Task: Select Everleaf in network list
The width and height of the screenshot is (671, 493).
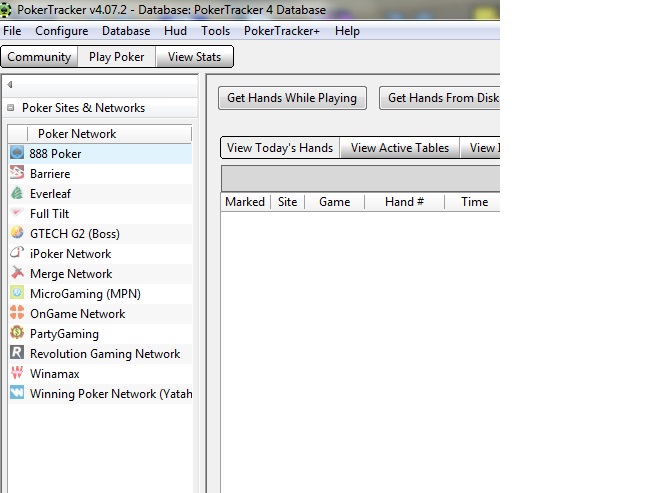Action: pos(101,193)
